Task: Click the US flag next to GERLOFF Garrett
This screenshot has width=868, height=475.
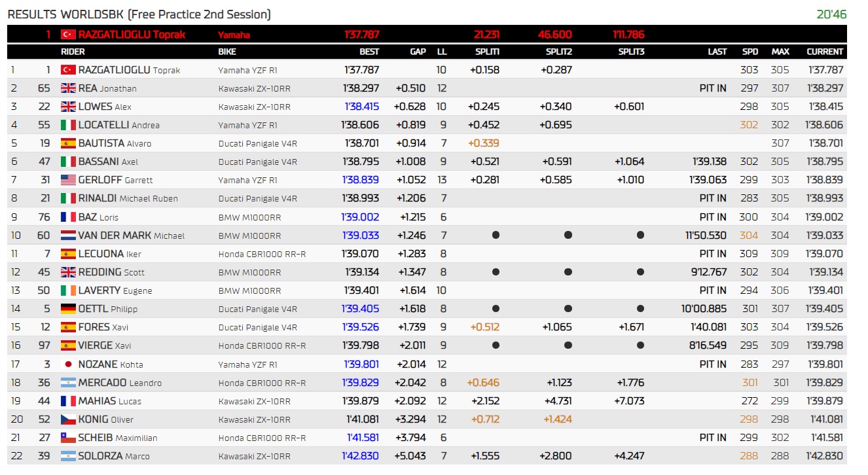Action: pos(68,180)
